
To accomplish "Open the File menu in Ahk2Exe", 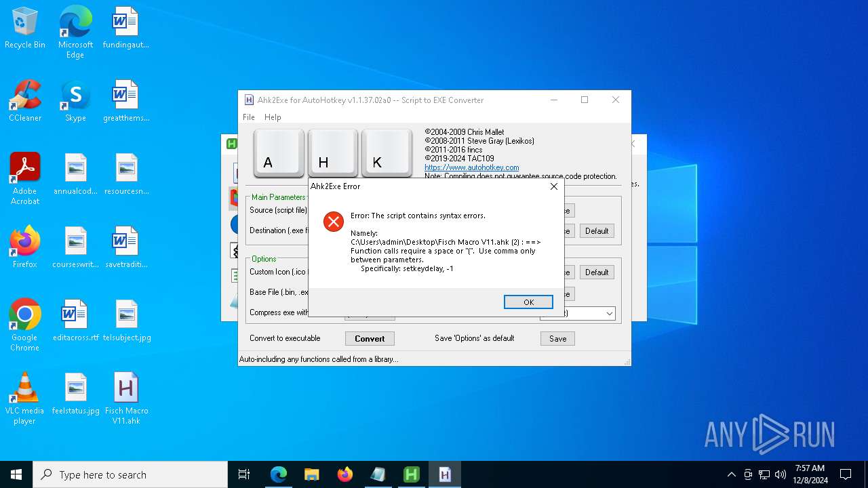I will coord(249,117).
